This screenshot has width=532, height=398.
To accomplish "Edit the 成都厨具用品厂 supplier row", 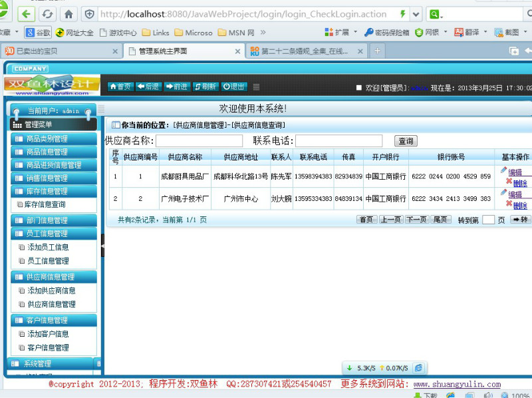I will (x=515, y=172).
